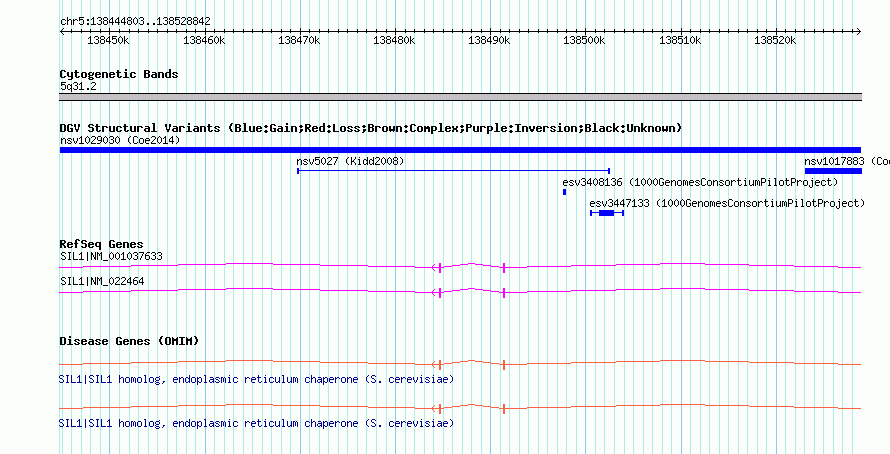The height and width of the screenshot is (454, 890).
Task: Open the nsv5027 (Kidd2008) variant label
Action: [350, 162]
